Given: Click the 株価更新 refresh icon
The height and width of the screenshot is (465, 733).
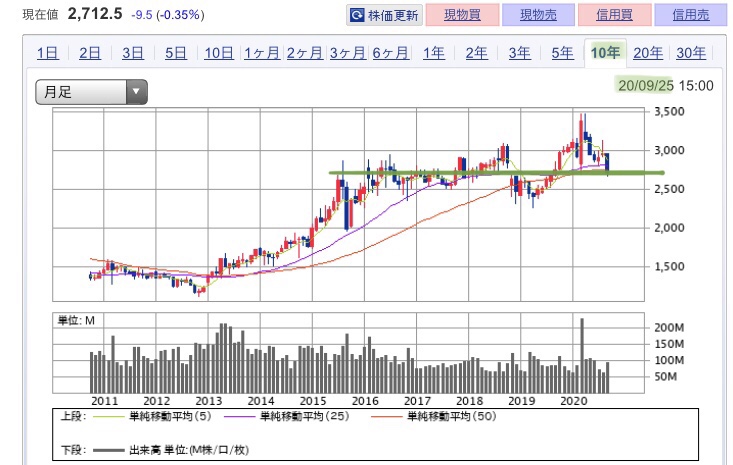Looking at the screenshot, I should (358, 16).
